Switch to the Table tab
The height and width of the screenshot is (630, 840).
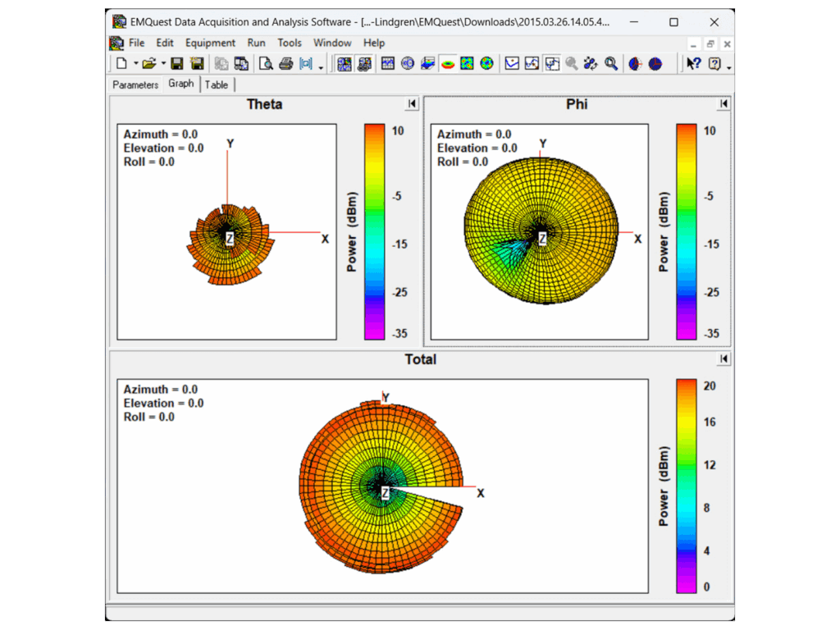pos(217,84)
